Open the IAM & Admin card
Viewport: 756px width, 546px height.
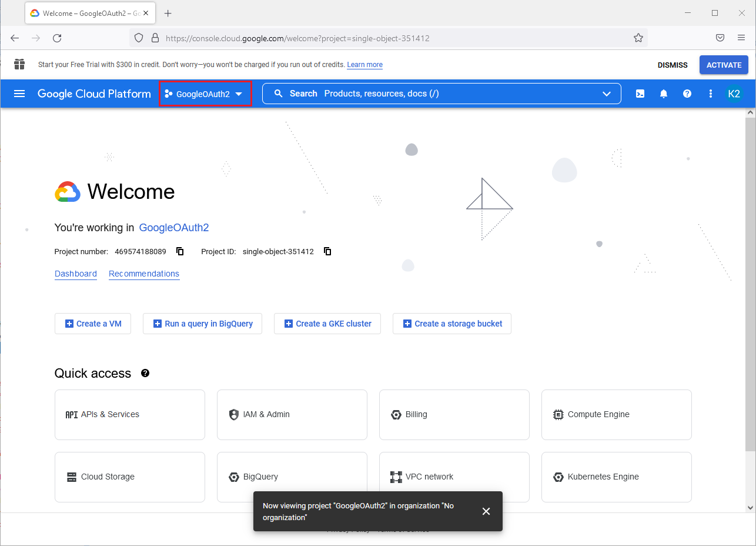(292, 415)
